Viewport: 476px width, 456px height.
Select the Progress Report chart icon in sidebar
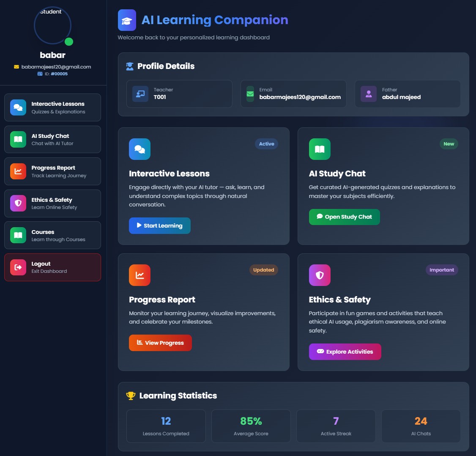(18, 171)
